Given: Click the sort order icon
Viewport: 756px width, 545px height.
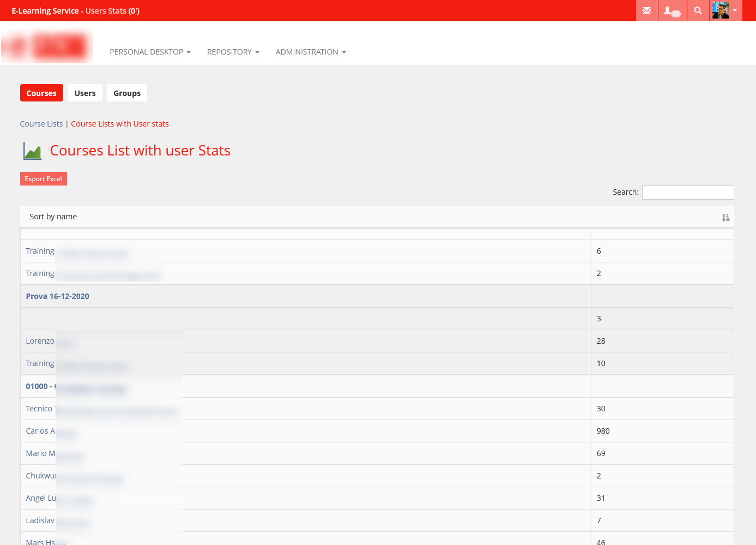Looking at the screenshot, I should tap(725, 218).
